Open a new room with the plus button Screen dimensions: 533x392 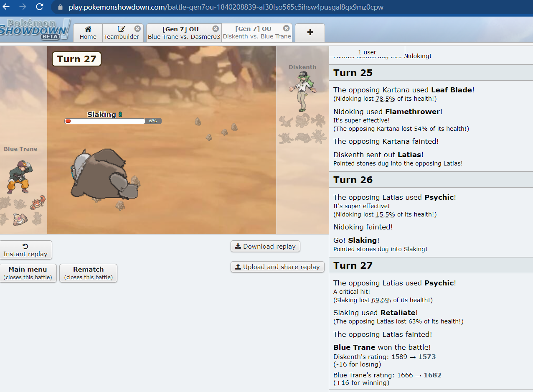[310, 33]
